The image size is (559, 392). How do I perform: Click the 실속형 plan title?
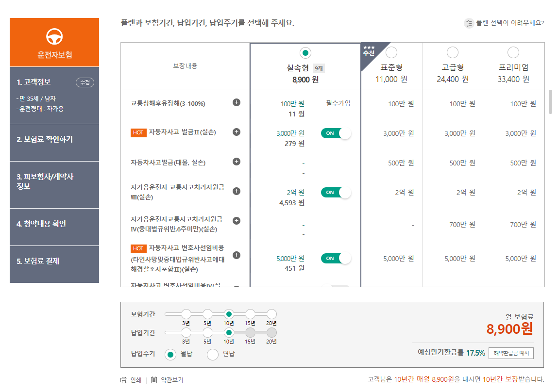(298, 68)
